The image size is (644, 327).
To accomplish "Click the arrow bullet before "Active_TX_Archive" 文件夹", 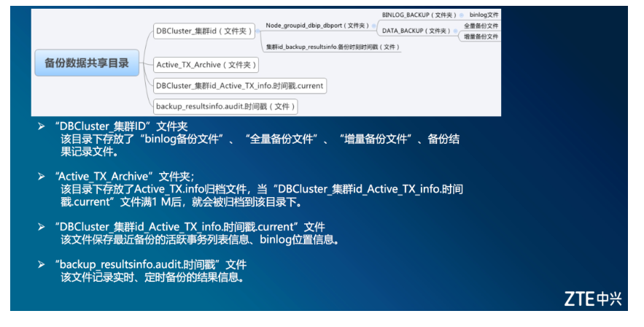I will 42,176.
